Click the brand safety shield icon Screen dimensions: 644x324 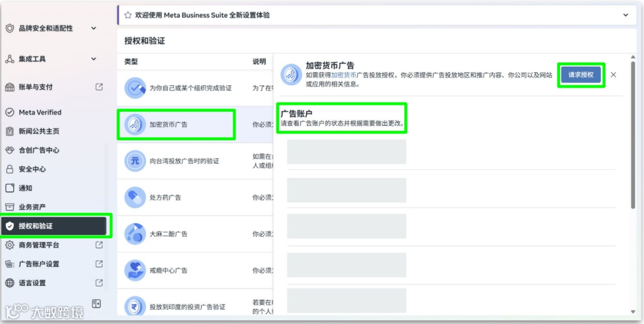click(10, 29)
